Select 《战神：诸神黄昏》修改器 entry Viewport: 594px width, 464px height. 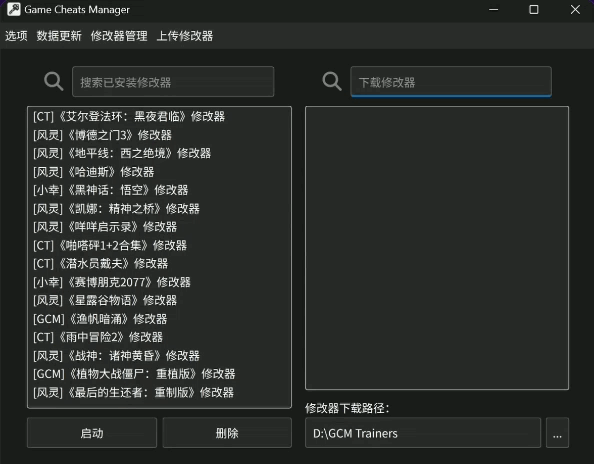click(x=159, y=356)
